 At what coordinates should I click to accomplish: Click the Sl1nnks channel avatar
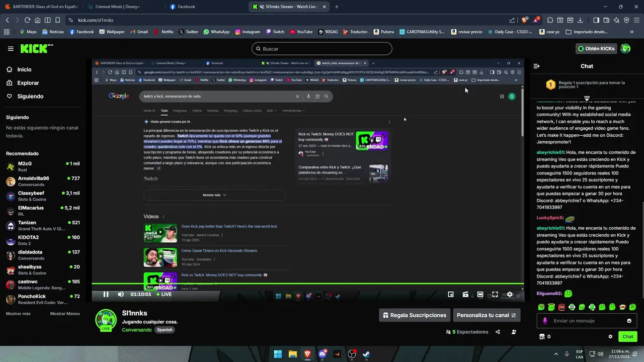(106, 320)
